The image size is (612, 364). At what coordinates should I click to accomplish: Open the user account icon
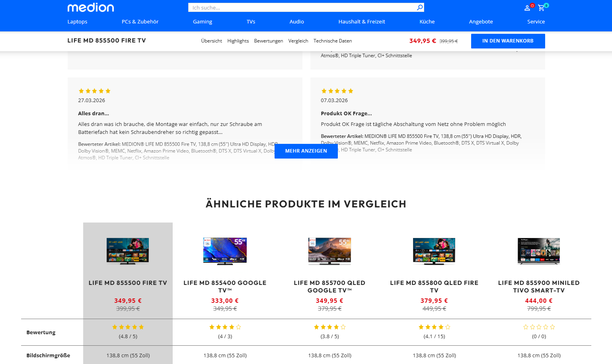click(527, 8)
